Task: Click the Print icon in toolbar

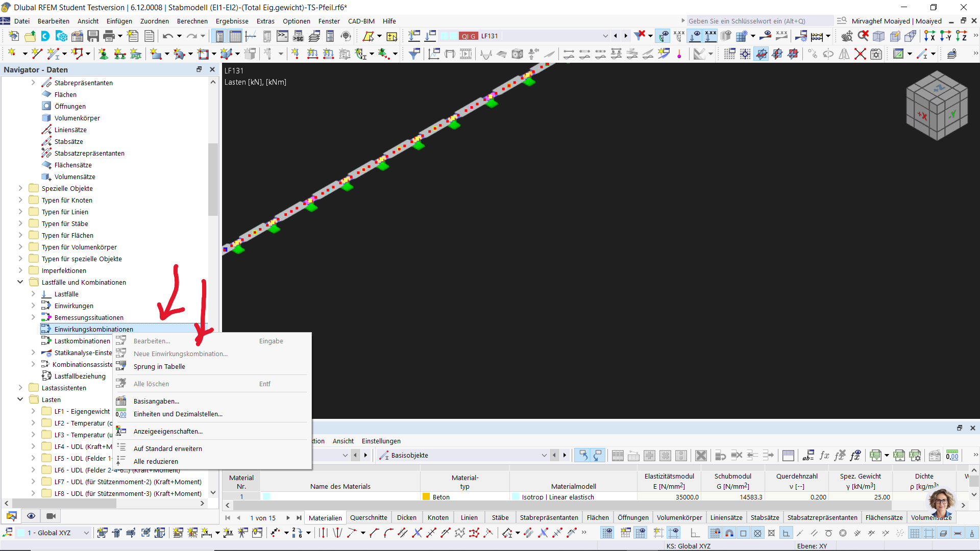Action: pos(109,36)
